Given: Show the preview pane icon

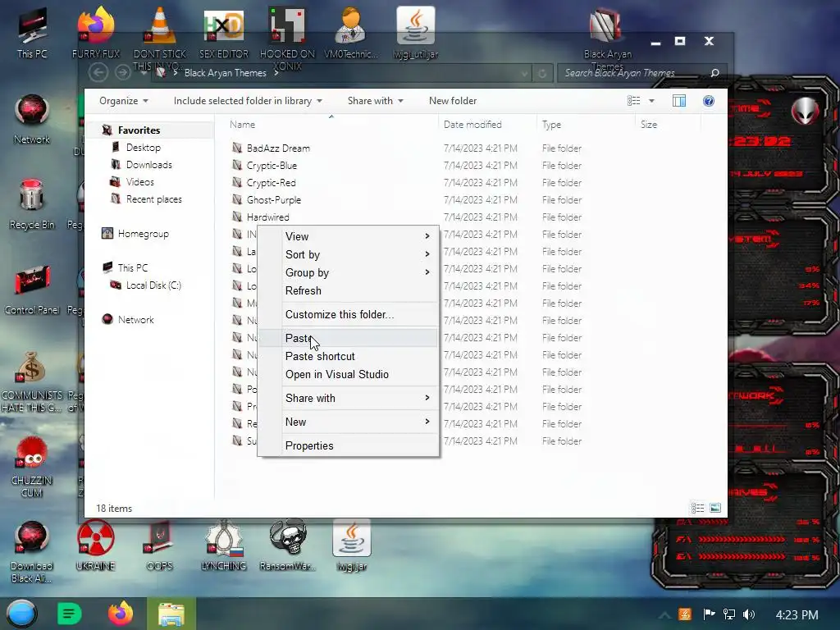Looking at the screenshot, I should click(678, 101).
